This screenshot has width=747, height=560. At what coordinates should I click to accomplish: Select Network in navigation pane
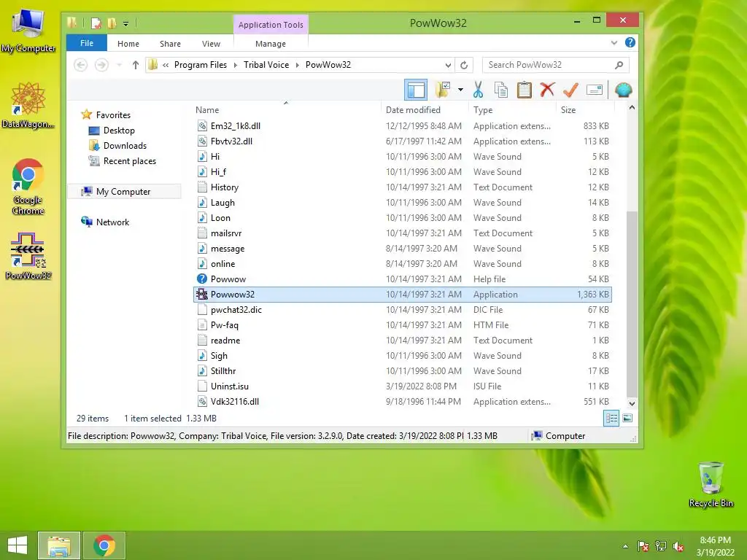[112, 222]
